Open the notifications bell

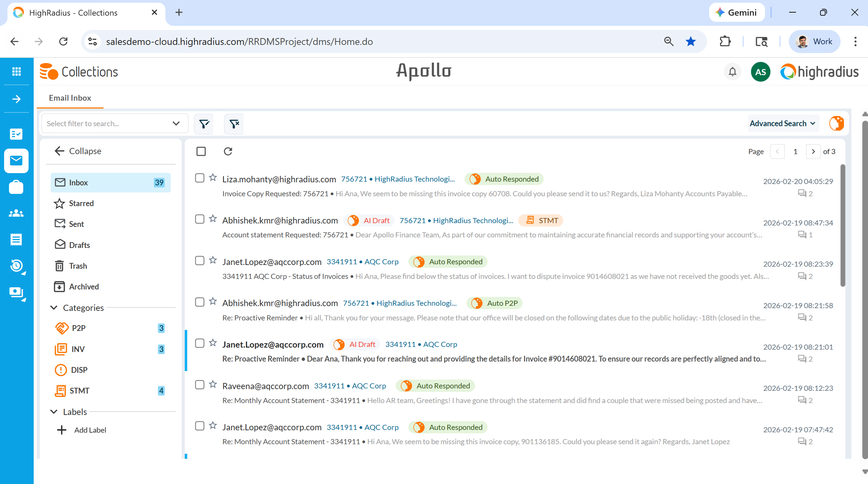[733, 72]
